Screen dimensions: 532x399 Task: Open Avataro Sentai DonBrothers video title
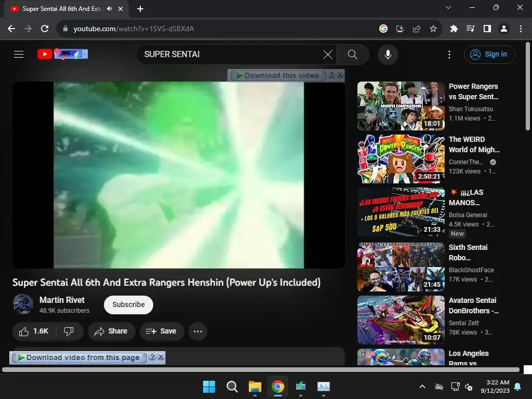[474, 305]
